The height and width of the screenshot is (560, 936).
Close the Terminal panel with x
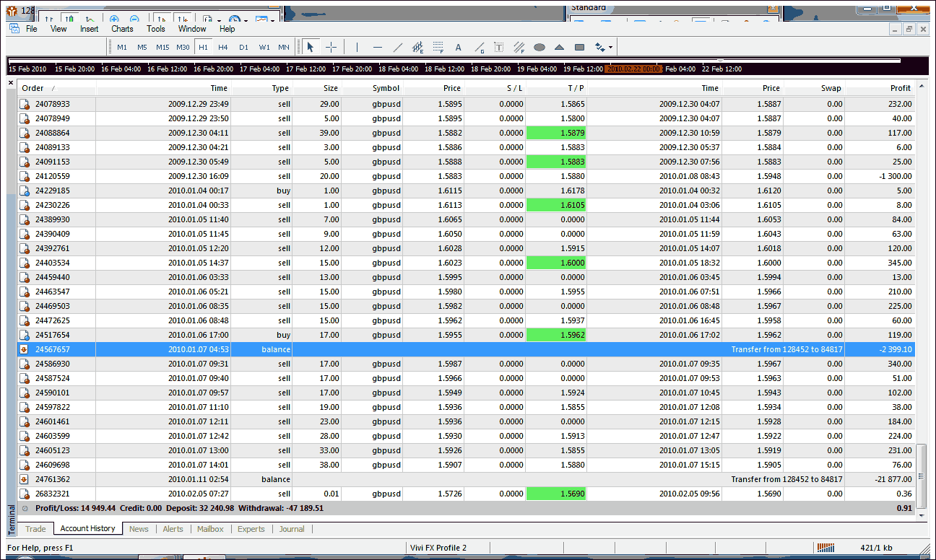click(x=11, y=82)
